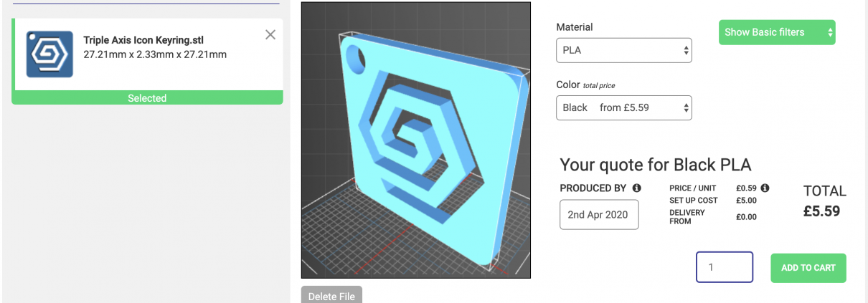Click the Material label above the dropdown
This screenshot has height=303, width=868.
coord(575,27)
